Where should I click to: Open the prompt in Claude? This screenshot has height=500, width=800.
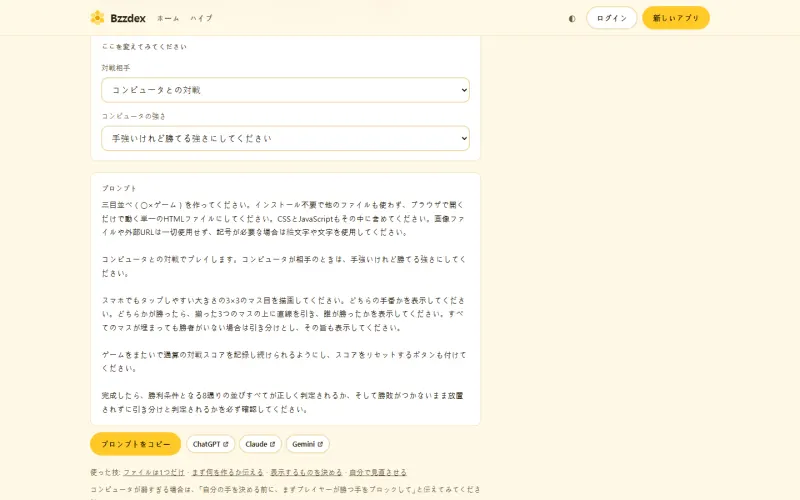click(260, 444)
